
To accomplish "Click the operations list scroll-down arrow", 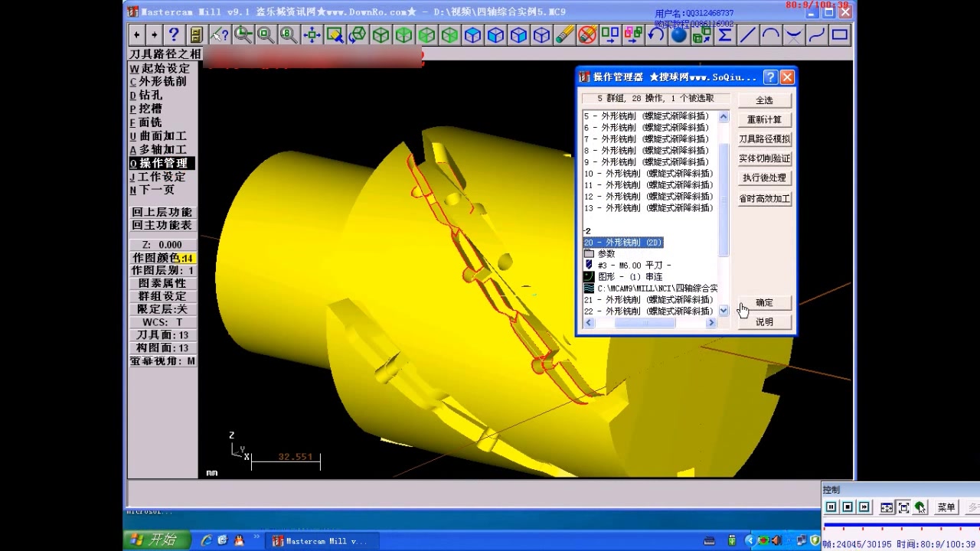I will pyautogui.click(x=724, y=311).
